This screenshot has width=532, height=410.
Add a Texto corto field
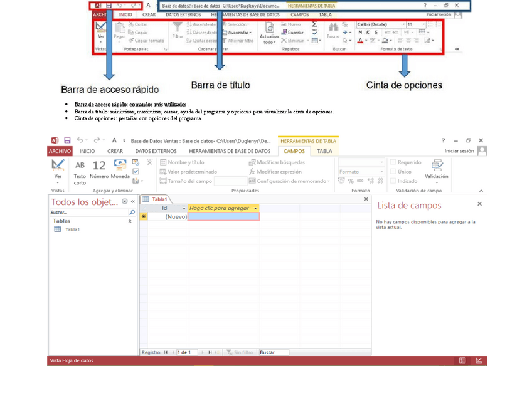[80, 170]
